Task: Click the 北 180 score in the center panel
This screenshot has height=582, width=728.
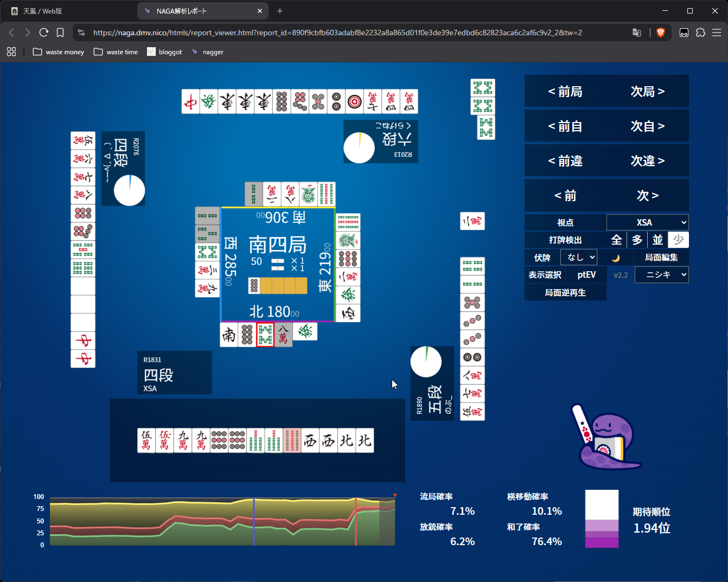Action: [x=274, y=312]
